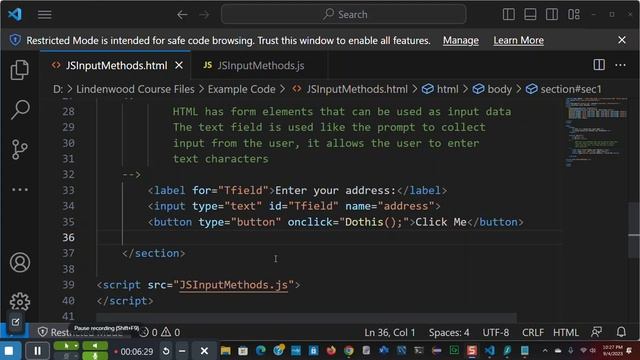The height and width of the screenshot is (360, 640).
Task: Toggle the primary side bar
Action: coord(509,15)
